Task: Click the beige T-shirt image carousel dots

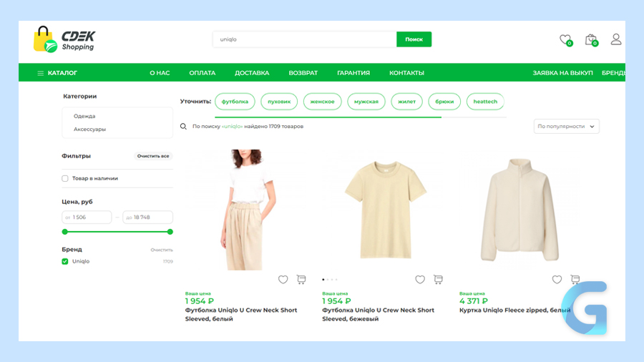Action: tap(330, 280)
